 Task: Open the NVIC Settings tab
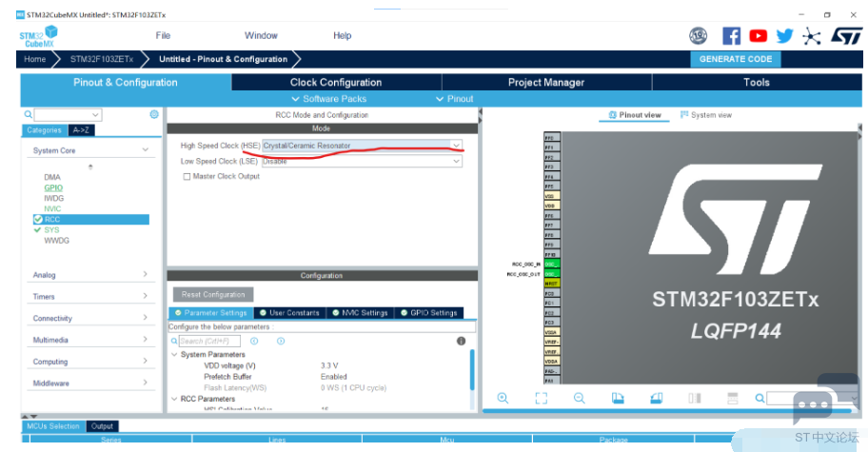(x=360, y=312)
